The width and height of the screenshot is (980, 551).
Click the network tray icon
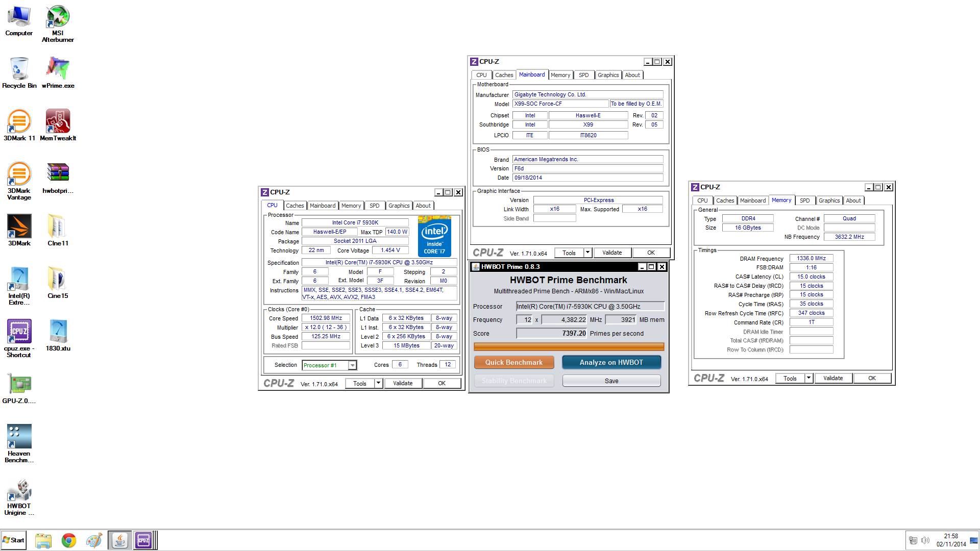913,540
